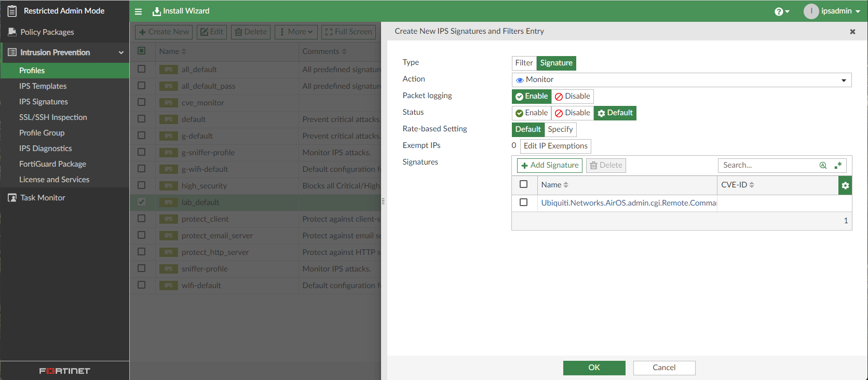Collapse the Intrusion Prevention section chevron
This screenshot has height=380, width=868.
tap(121, 53)
